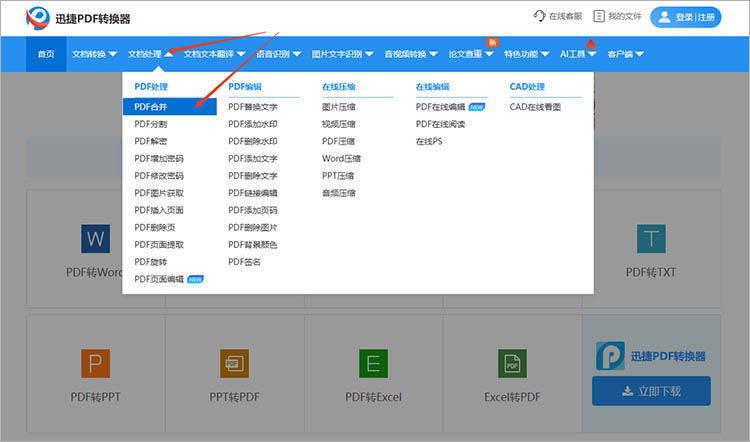Open PPT压缩 menu entry
750x442 pixels.
338,176
